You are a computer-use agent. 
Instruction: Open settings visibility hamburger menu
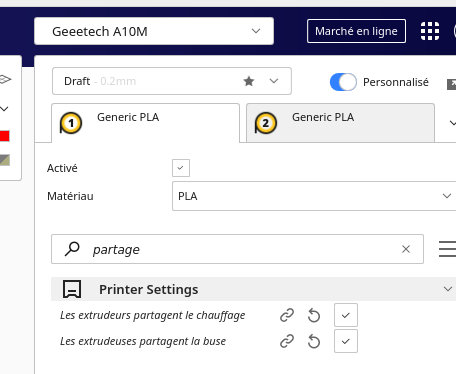point(447,249)
